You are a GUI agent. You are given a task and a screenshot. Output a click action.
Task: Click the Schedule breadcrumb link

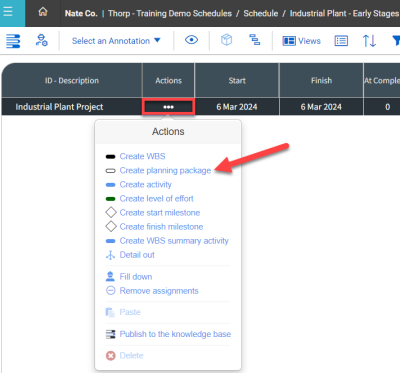coord(261,13)
